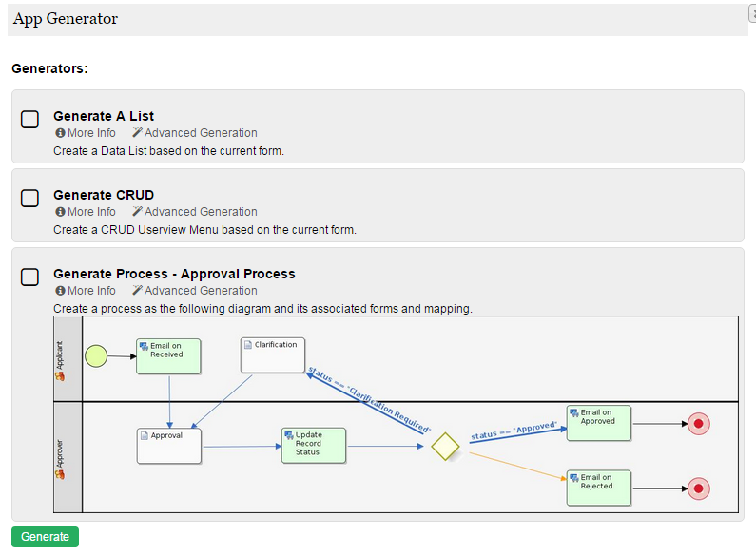Click the tool icon on Email on Approved
The height and width of the screenshot is (555, 756).
coord(573,412)
